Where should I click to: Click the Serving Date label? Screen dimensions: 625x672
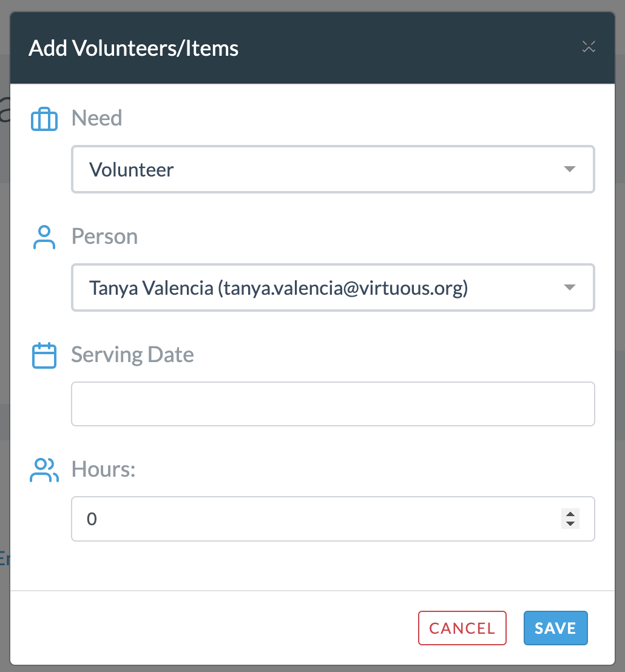click(x=132, y=355)
